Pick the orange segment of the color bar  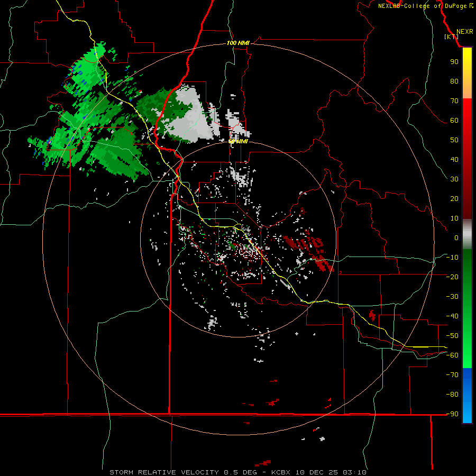467,89
